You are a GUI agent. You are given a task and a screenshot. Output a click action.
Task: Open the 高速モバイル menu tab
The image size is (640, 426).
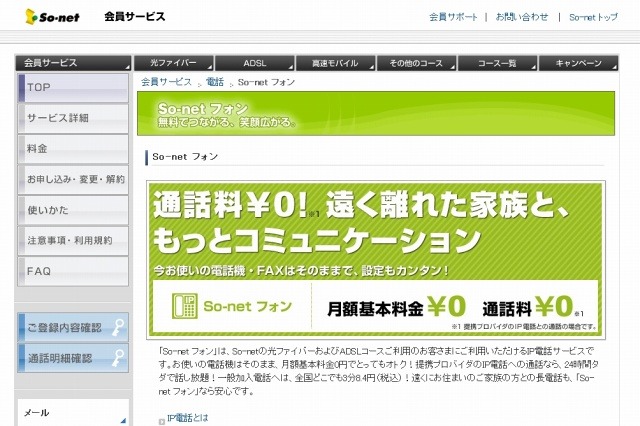[336, 63]
